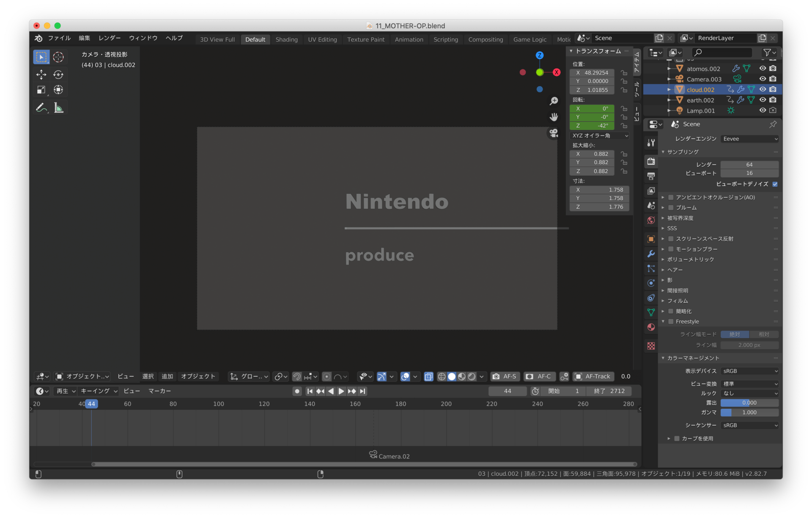Image resolution: width=812 pixels, height=518 pixels.
Task: Switch to the Compositing workspace tab
Action: (486, 39)
